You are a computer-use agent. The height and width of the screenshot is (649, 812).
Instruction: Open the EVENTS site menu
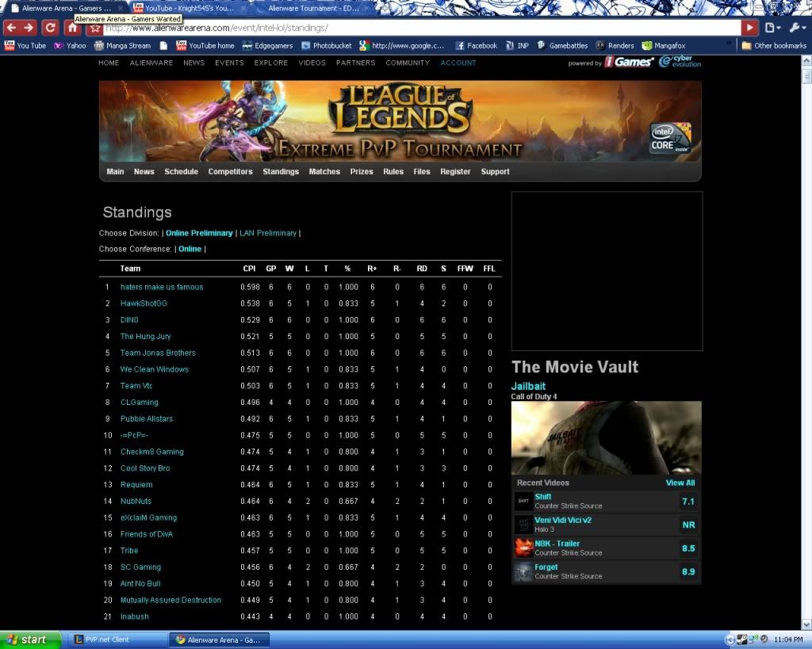tap(229, 63)
